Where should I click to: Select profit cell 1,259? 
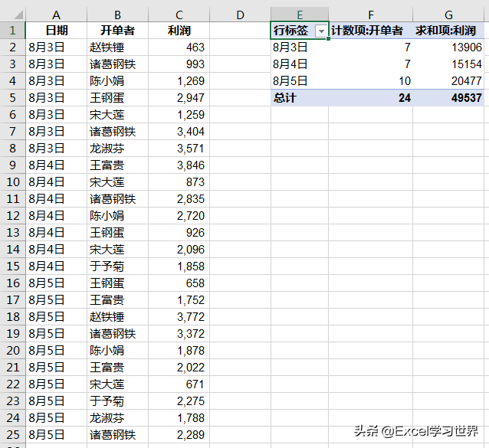179,115
